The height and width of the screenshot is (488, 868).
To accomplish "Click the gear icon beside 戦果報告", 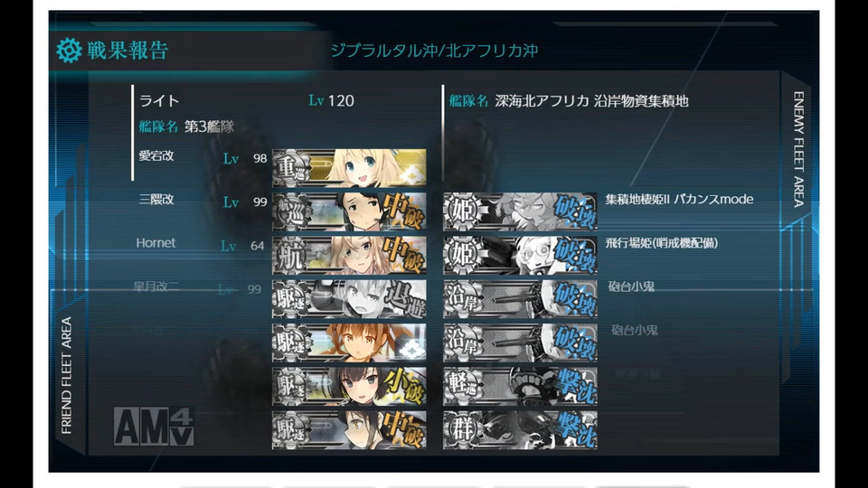I will point(70,51).
